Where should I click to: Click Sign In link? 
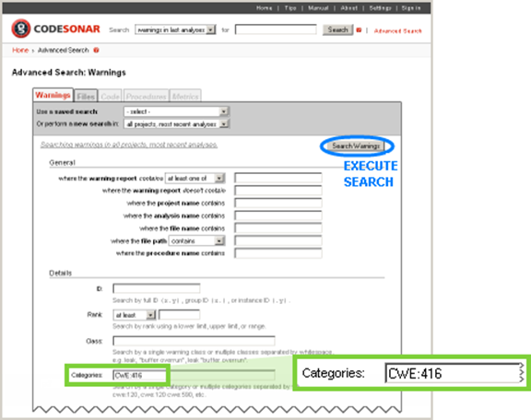pos(411,7)
